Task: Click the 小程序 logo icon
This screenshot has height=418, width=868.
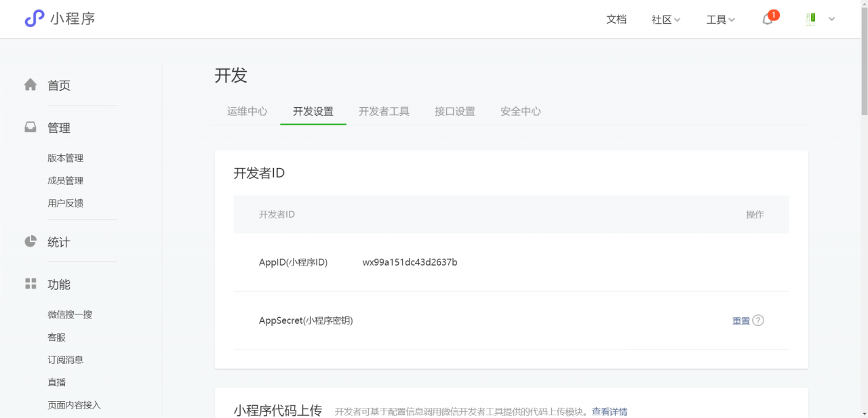Action: [x=34, y=19]
